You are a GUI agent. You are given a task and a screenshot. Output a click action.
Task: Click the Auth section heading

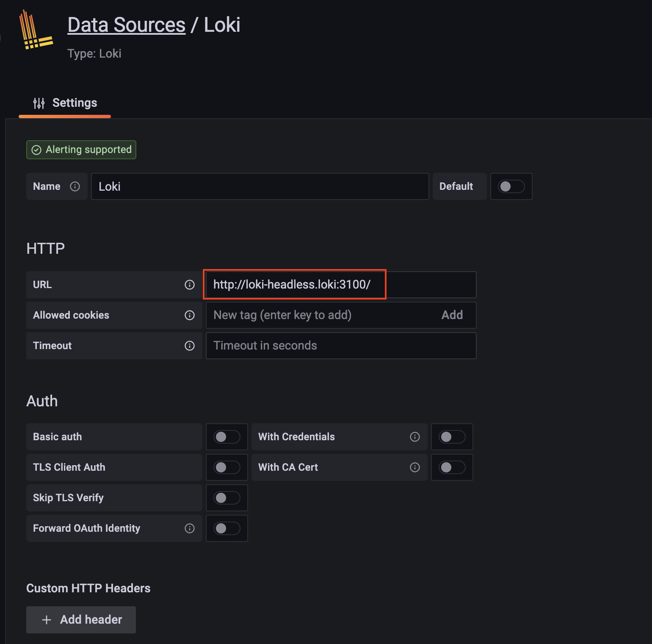pyautogui.click(x=42, y=401)
